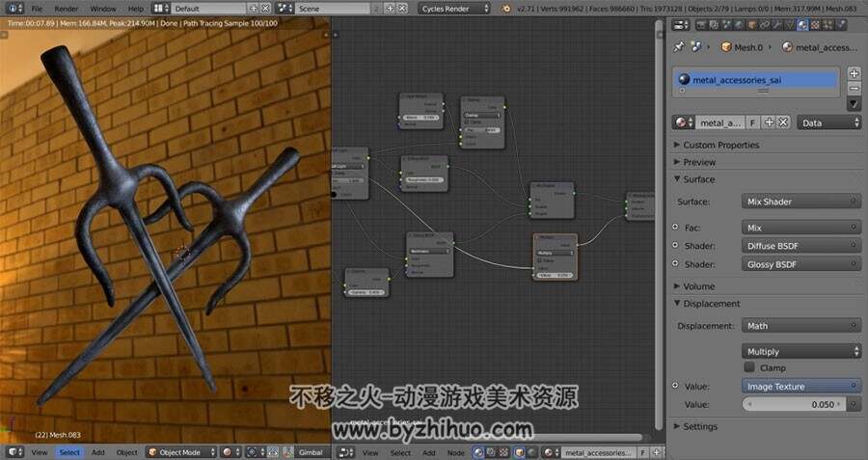The width and height of the screenshot is (868, 460).
Task: Open the Cycles Render engine dropdown
Action: click(454, 9)
